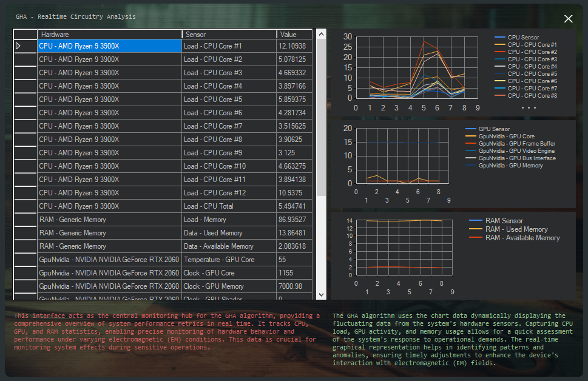588x381 pixels.
Task: Click the CPU - CPU Core #4 legend entry
Action: click(x=525, y=66)
